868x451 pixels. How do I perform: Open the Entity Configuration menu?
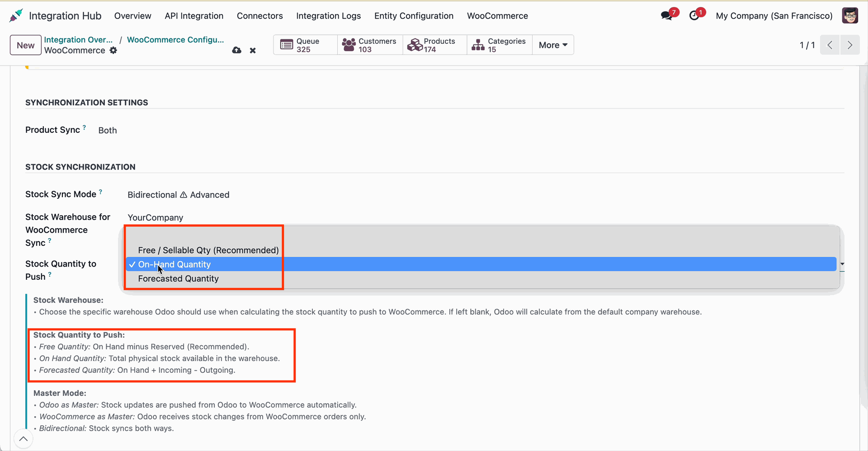[x=414, y=16]
